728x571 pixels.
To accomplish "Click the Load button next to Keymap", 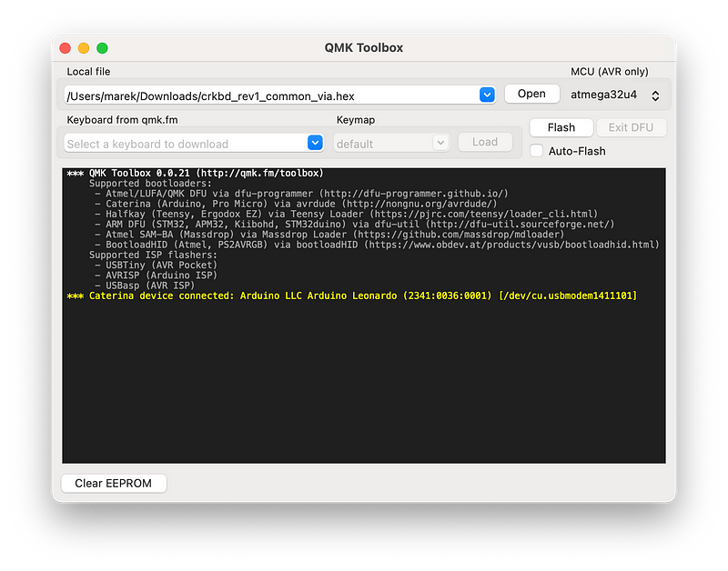I will click(485, 143).
